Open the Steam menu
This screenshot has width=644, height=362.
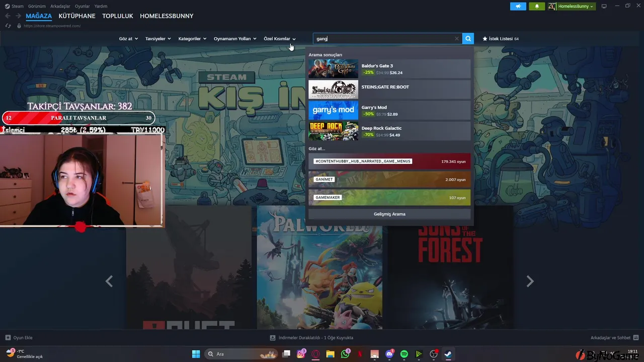[18, 6]
